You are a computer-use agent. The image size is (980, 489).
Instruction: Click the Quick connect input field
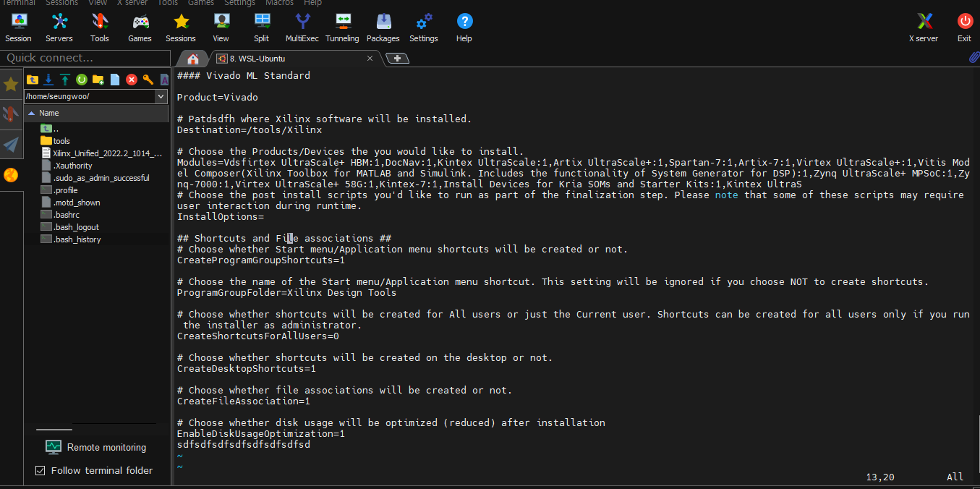click(x=85, y=58)
